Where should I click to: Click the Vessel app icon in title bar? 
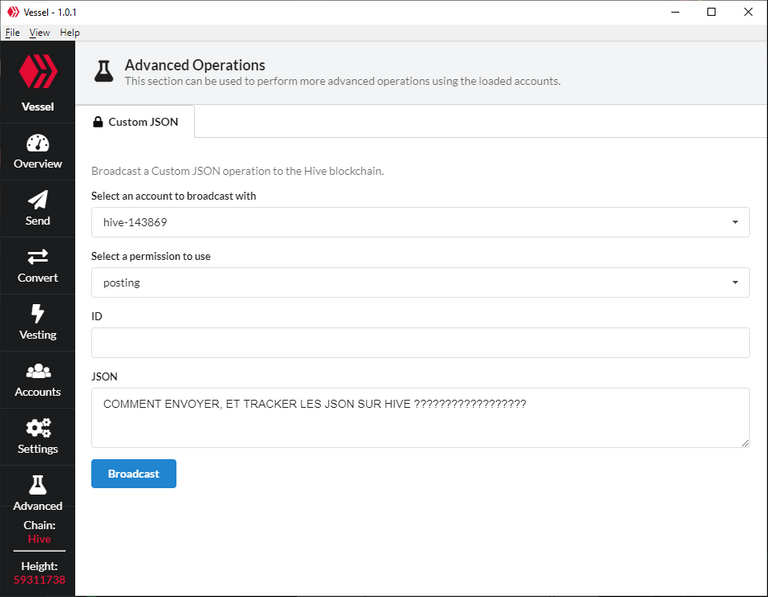pos(13,12)
